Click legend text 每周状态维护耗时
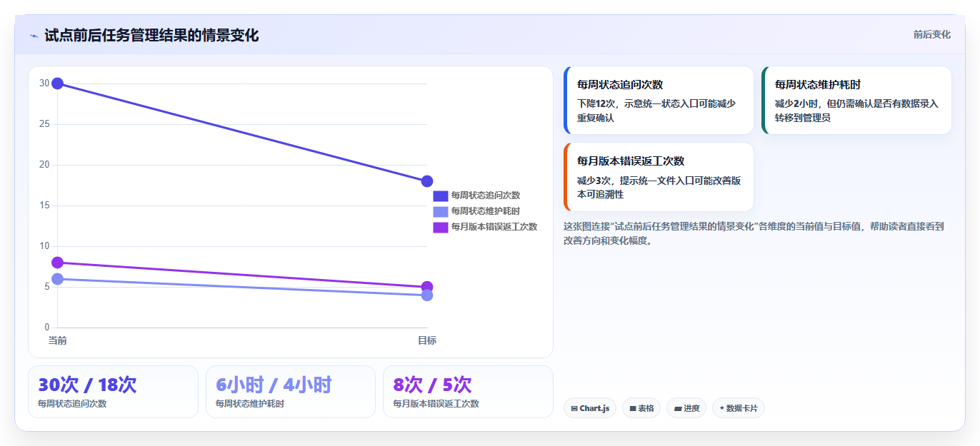Screen dimensions: 980x446 (x=486, y=211)
